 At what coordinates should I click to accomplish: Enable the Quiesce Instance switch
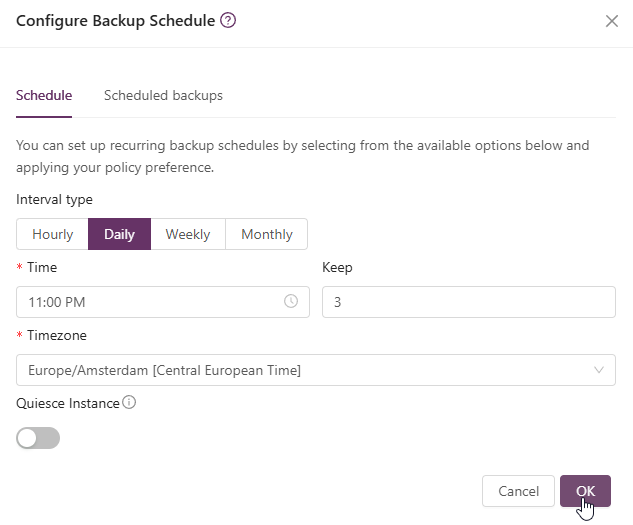pyautogui.click(x=38, y=438)
